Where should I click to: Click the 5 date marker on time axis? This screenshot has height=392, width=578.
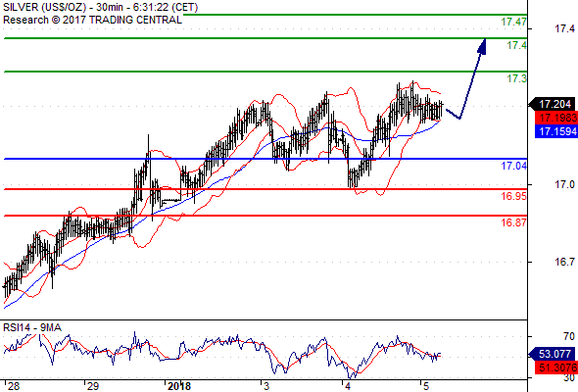[426, 386]
